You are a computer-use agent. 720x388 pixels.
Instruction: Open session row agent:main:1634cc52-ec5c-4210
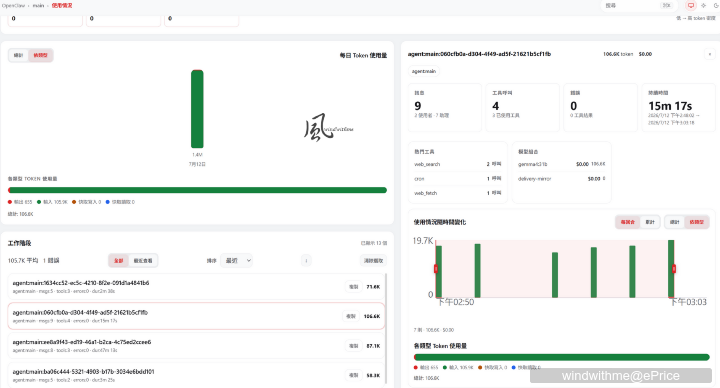point(197,287)
